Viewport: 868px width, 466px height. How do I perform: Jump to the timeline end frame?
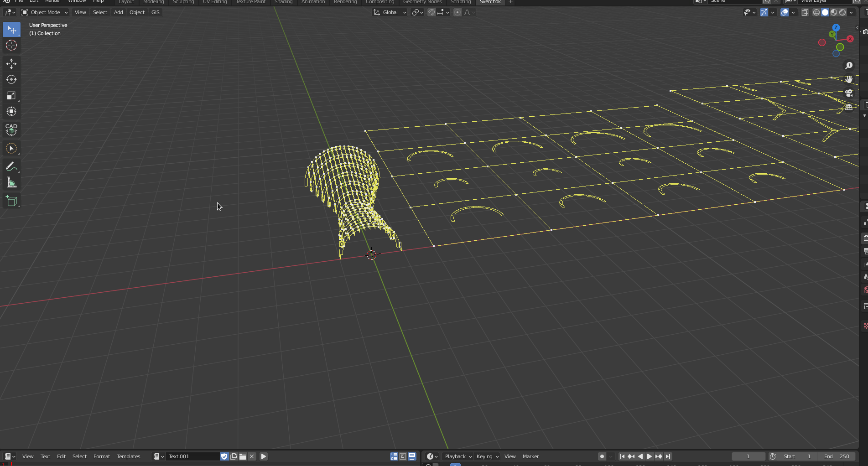tap(668, 456)
